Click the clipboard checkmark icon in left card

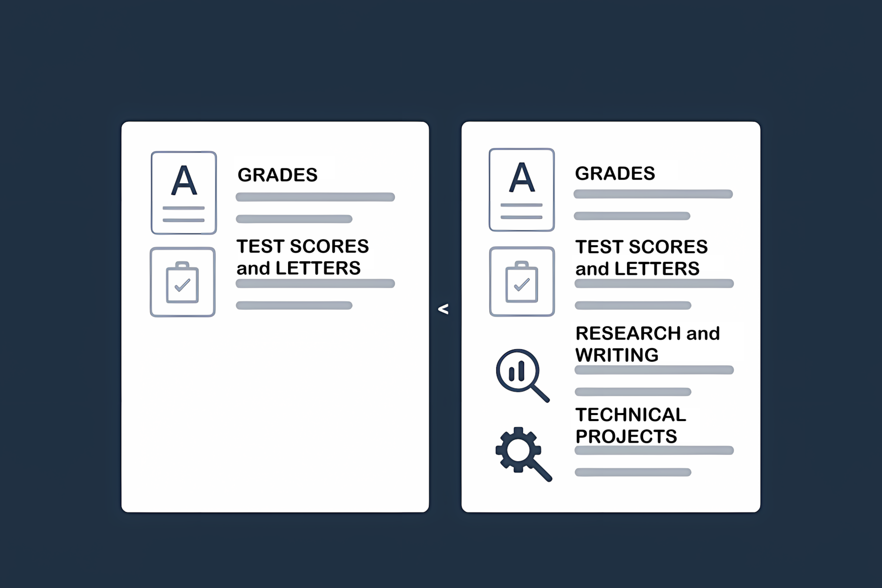point(183,282)
